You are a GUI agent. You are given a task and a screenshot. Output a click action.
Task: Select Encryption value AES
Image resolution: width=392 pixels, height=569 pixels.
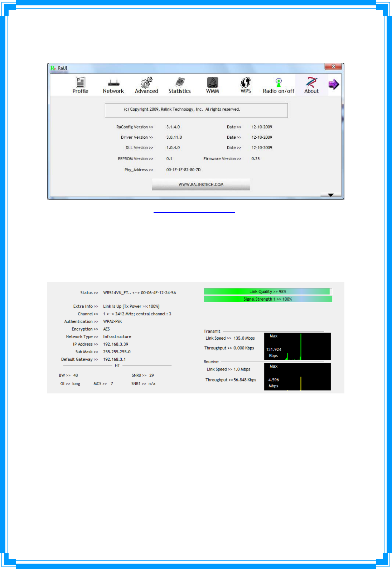pos(106,329)
